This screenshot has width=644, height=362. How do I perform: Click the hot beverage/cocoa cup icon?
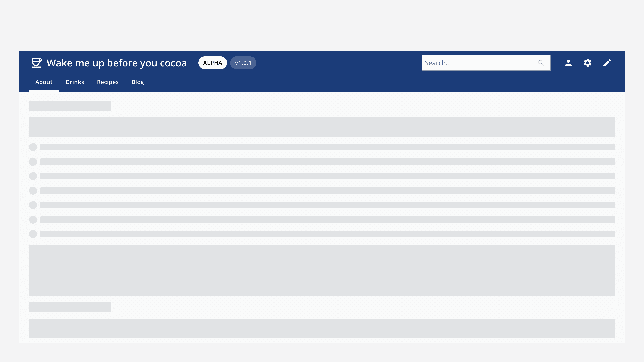point(37,63)
